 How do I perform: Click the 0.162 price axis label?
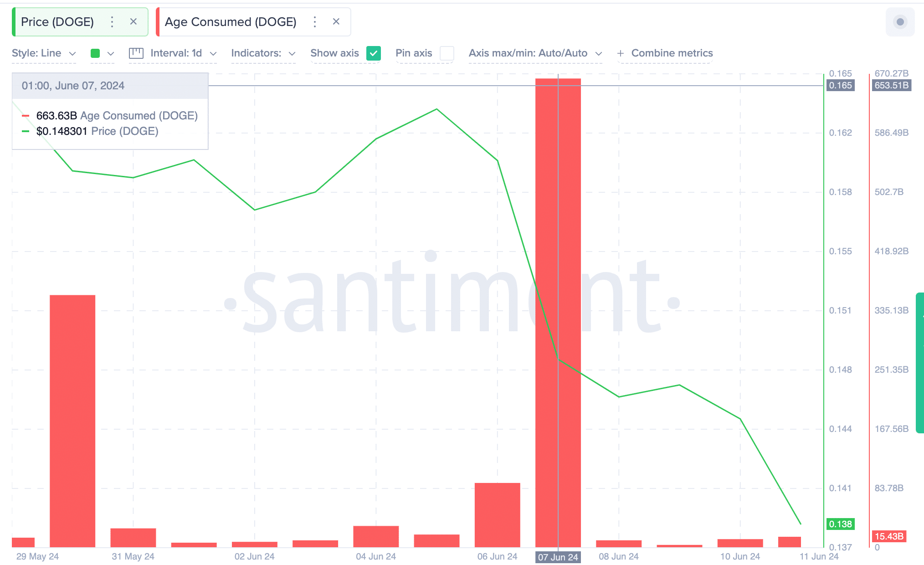pos(841,133)
